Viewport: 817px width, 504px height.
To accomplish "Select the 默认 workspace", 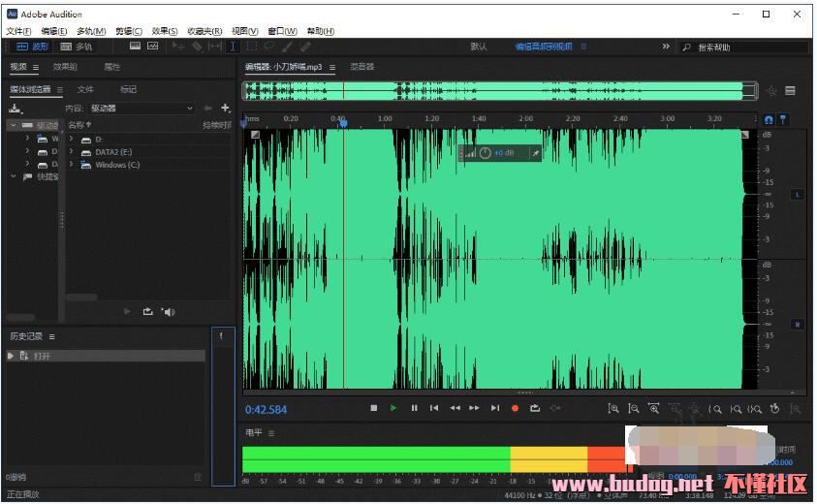I will pyautogui.click(x=479, y=47).
